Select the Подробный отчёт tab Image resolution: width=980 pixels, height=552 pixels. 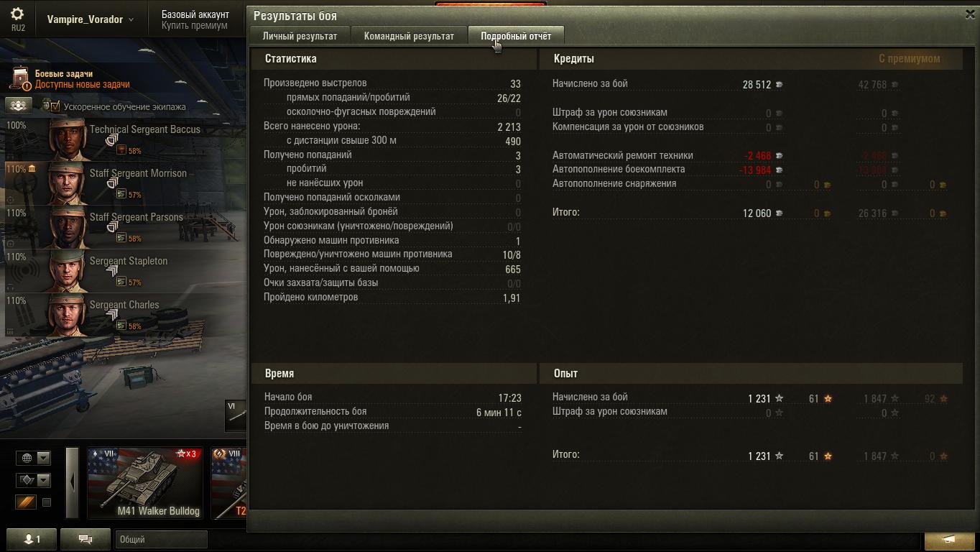[516, 35]
